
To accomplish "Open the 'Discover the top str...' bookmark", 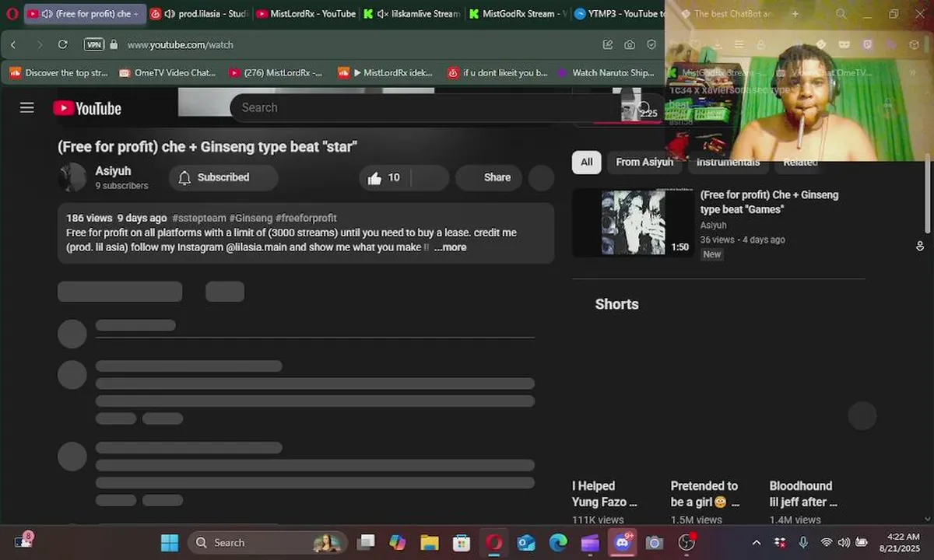I will (x=59, y=72).
